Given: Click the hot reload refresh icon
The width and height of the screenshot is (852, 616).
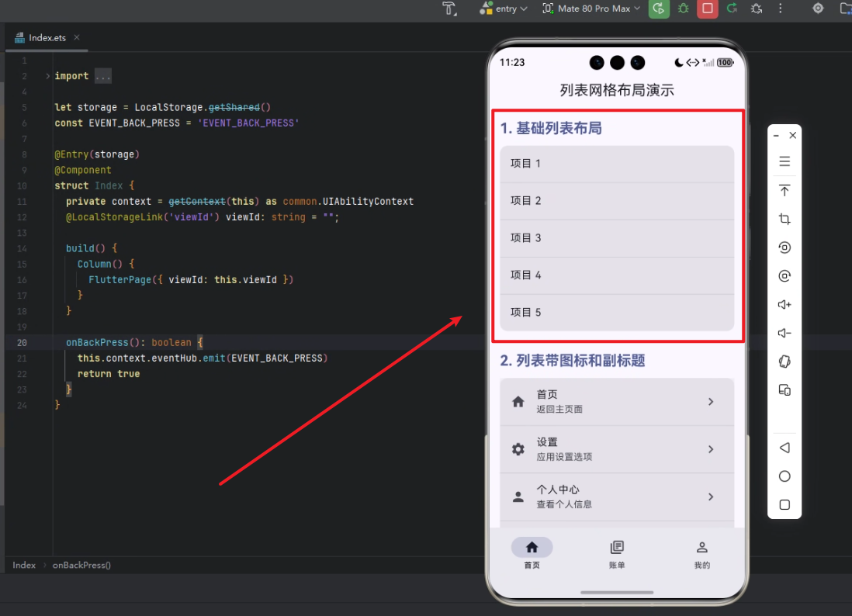Looking at the screenshot, I should 732,9.
